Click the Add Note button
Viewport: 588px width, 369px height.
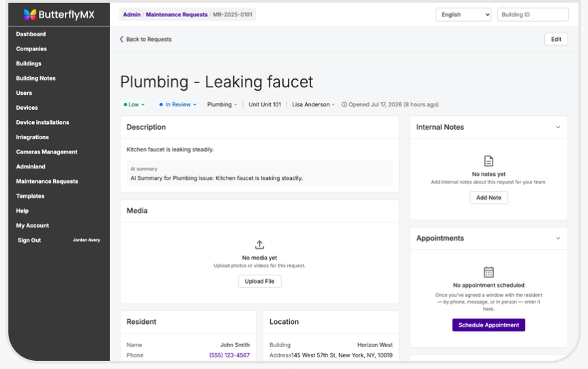[488, 198]
